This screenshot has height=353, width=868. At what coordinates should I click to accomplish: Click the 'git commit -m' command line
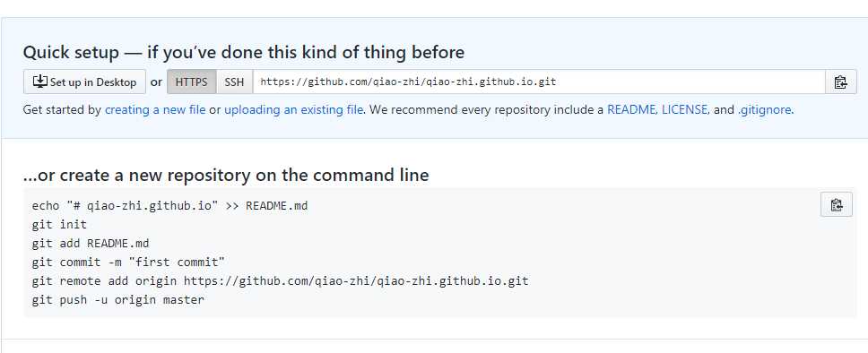(128, 263)
